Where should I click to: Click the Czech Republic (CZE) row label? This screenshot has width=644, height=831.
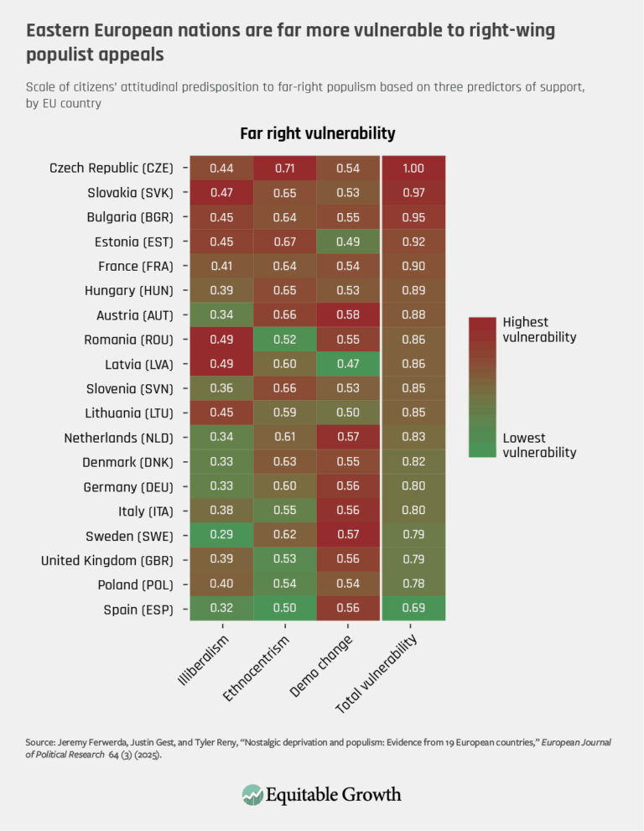(x=112, y=168)
